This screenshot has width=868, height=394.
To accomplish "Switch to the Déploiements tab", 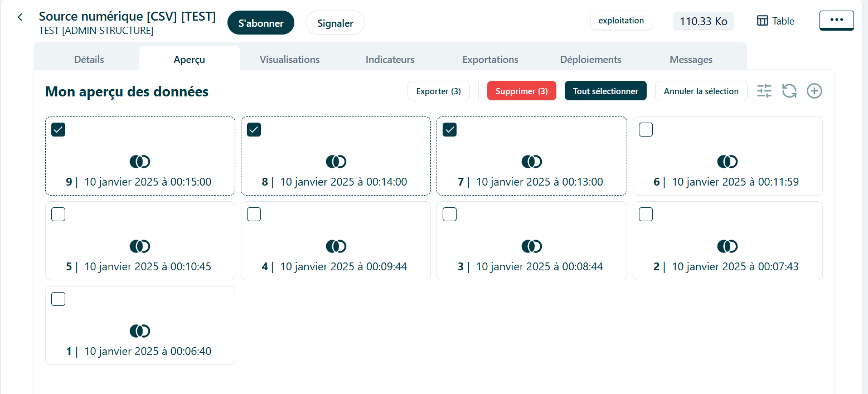I will 591,59.
